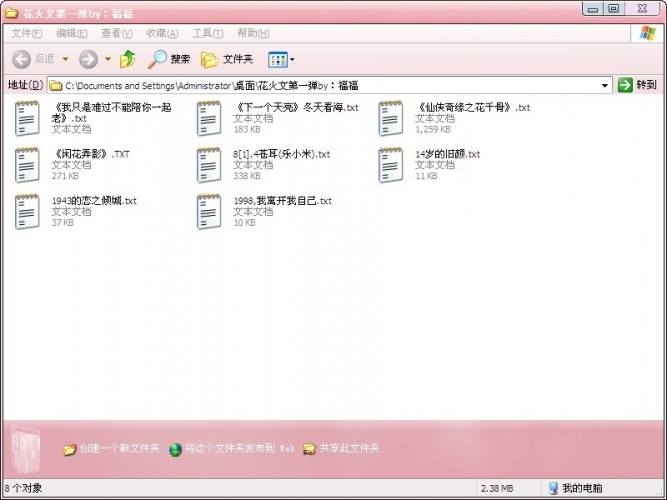Select the 《闲花弄影》.TXT file icon

tap(27, 164)
